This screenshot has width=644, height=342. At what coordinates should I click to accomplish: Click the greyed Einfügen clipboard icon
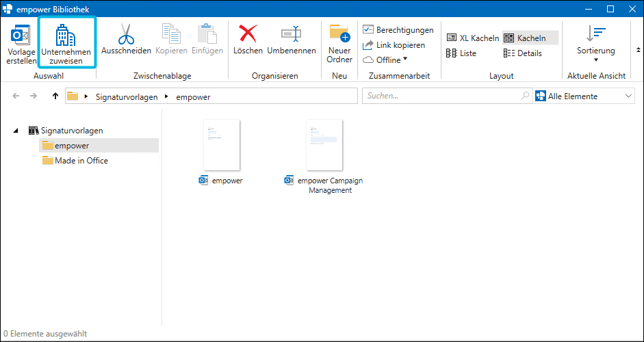207,34
